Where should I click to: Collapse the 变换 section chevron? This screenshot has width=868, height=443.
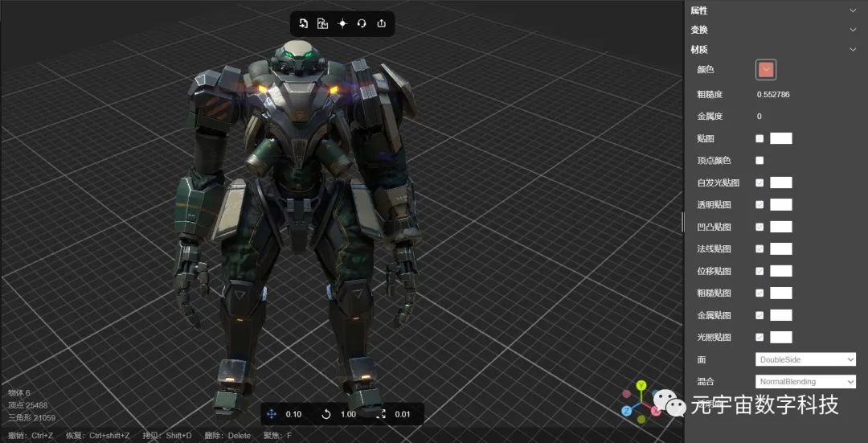pos(853,30)
